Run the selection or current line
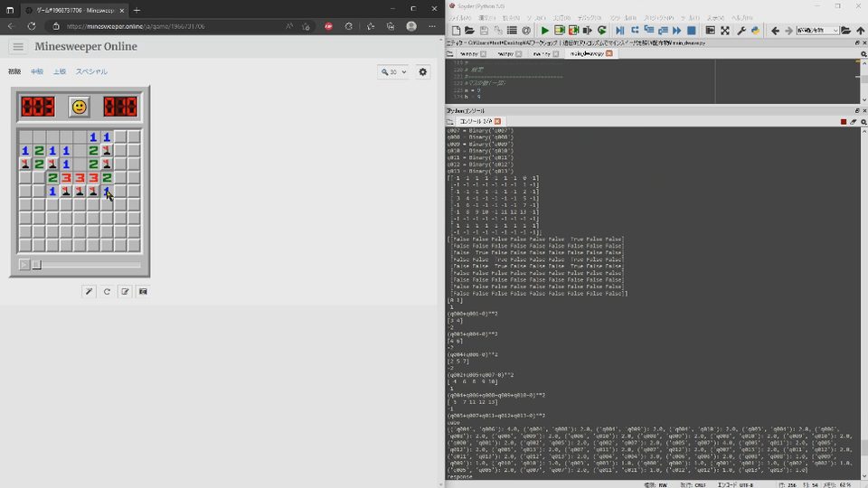The width and height of the screenshot is (868, 488). tap(588, 31)
